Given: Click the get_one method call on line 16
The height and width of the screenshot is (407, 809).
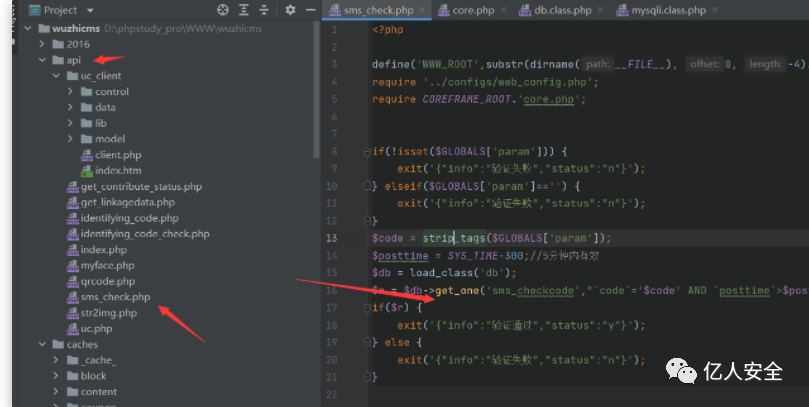Looking at the screenshot, I should click(x=457, y=290).
